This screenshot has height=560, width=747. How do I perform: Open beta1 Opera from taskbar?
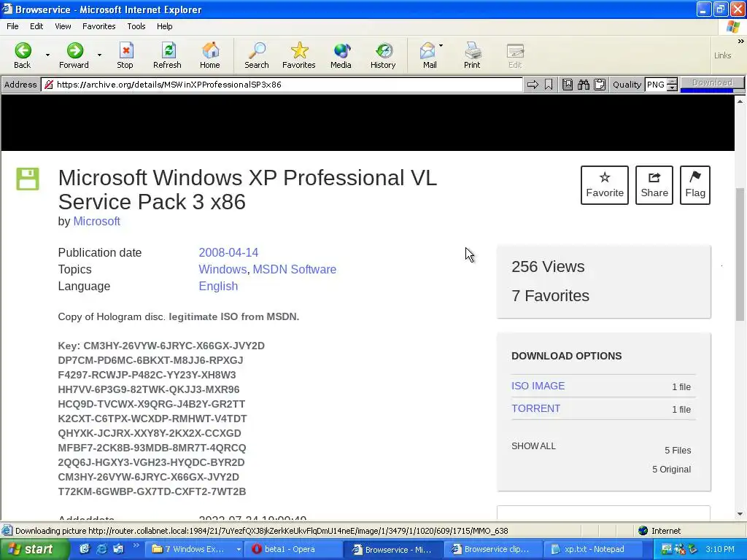293,549
